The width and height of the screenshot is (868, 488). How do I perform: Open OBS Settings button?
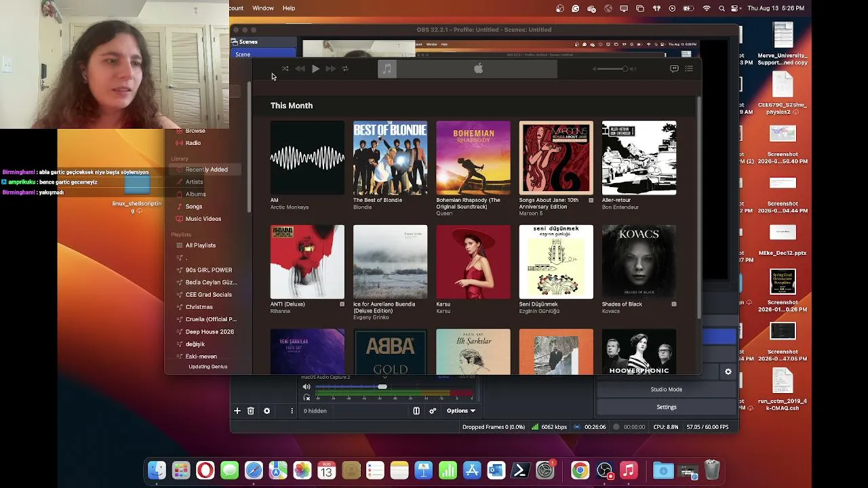[x=667, y=407]
